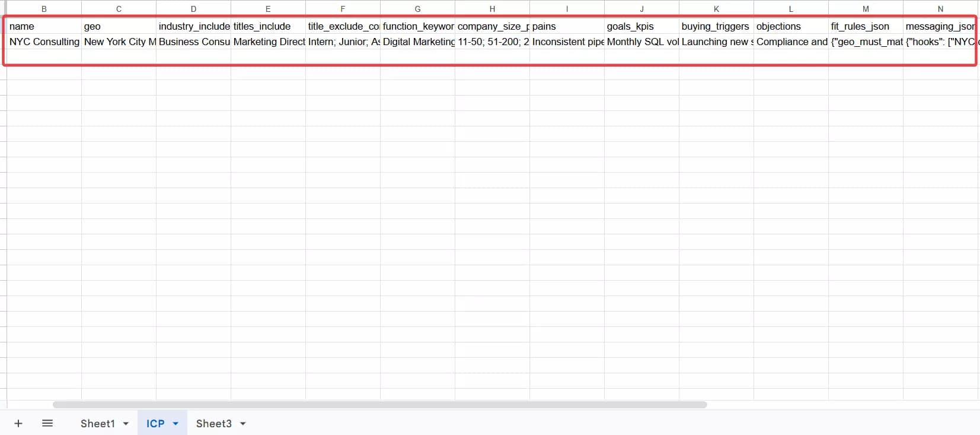Open the Sheet1 tab dropdown arrow
Viewport: 980px width, 435px height.
click(126, 424)
